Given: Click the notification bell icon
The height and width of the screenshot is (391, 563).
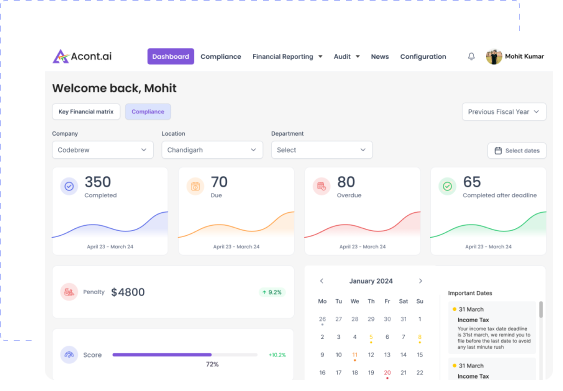Looking at the screenshot, I should [471, 56].
